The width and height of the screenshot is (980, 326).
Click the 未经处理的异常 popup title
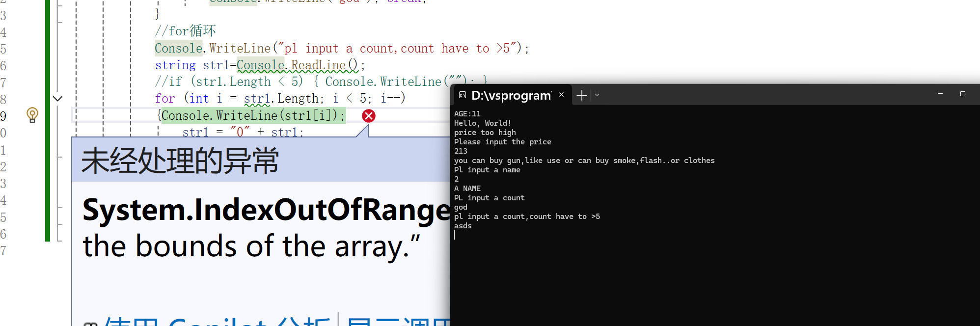click(x=180, y=161)
